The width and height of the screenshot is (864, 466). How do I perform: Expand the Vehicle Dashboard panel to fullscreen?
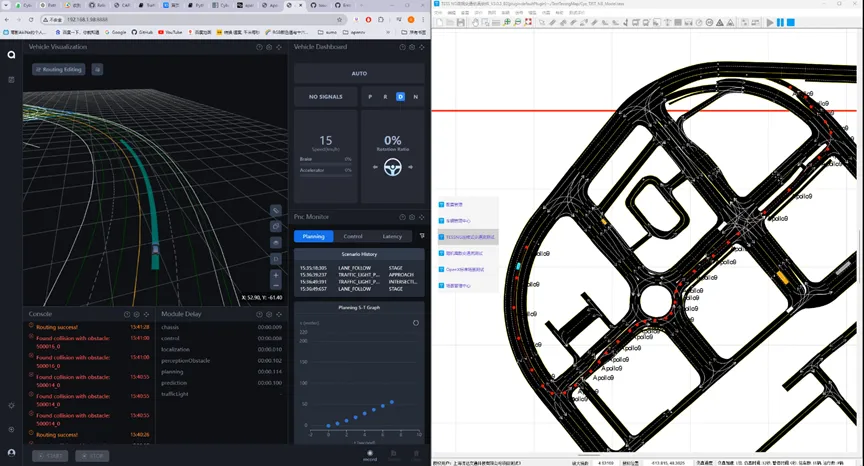[x=422, y=47]
